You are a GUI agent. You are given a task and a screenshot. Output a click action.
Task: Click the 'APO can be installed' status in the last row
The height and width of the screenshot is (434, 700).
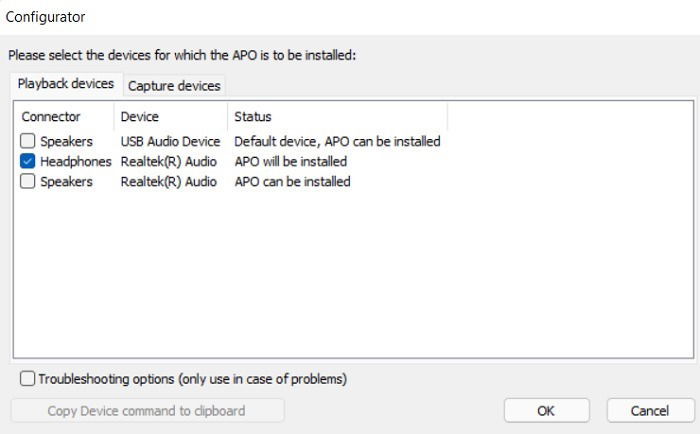[x=292, y=182]
